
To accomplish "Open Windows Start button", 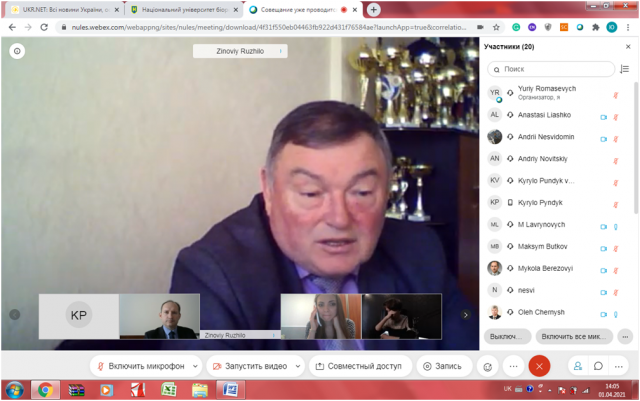I will (15, 390).
